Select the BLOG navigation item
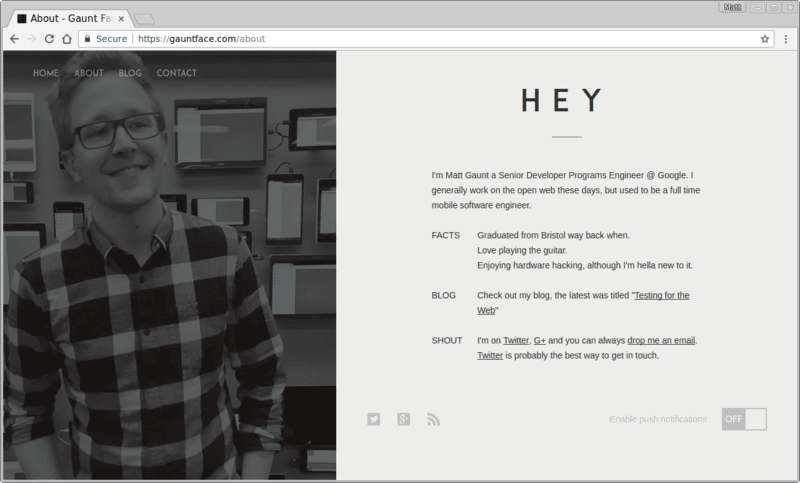This screenshot has height=483, width=800. [130, 73]
